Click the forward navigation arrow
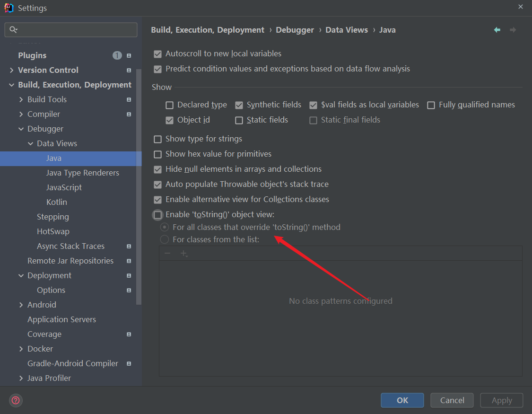This screenshot has height=414, width=532. coord(513,29)
